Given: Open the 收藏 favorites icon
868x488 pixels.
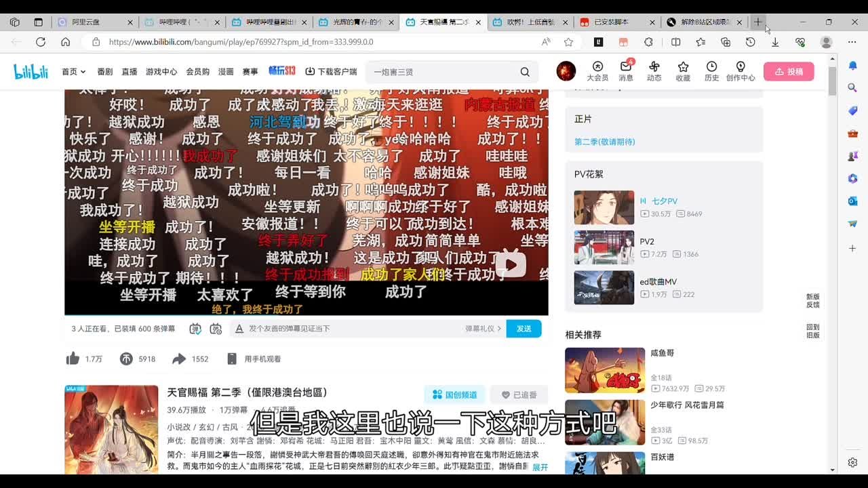Looking at the screenshot, I should (683, 71).
